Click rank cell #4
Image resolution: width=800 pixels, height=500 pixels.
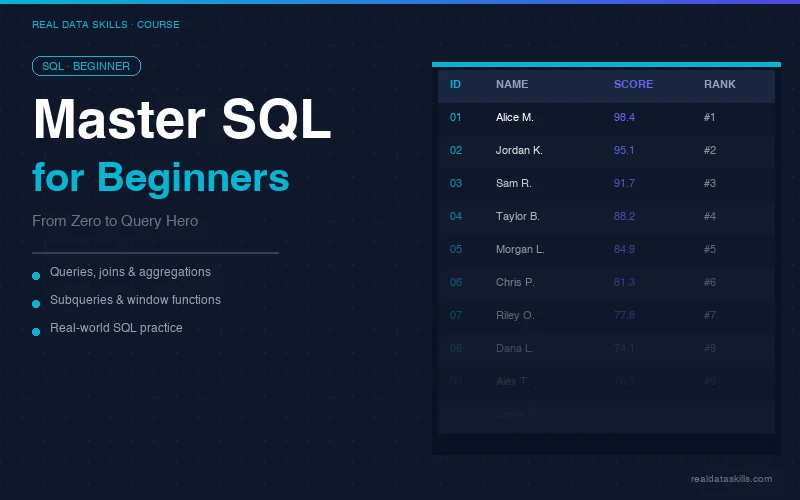(x=710, y=216)
